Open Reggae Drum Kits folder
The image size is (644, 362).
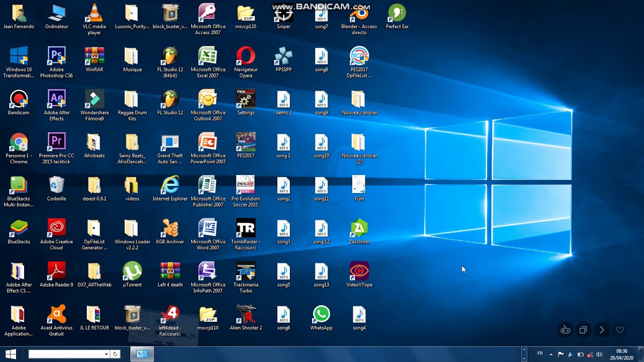coord(132,106)
